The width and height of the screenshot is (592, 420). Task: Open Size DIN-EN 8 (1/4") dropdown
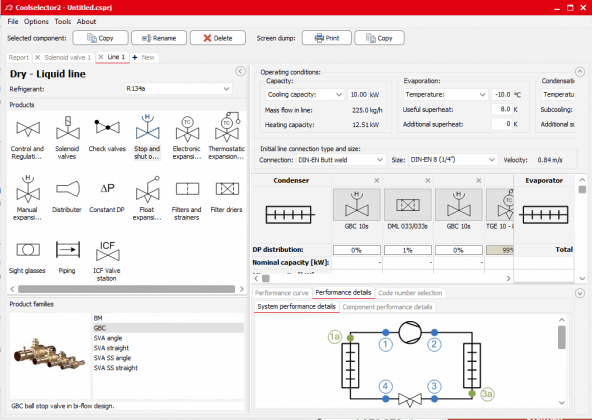point(452,160)
